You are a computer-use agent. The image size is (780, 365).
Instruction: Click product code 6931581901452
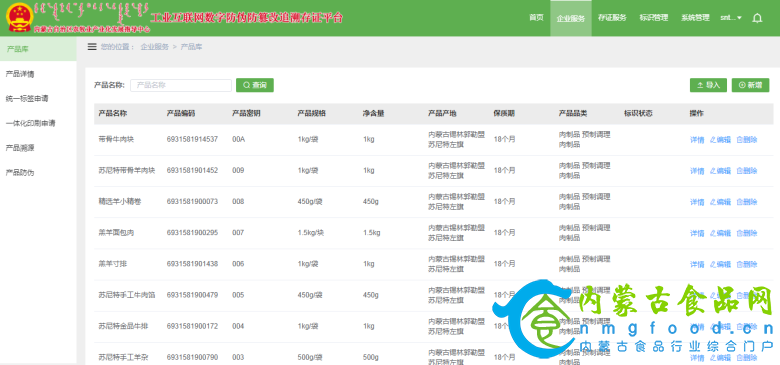tap(192, 171)
